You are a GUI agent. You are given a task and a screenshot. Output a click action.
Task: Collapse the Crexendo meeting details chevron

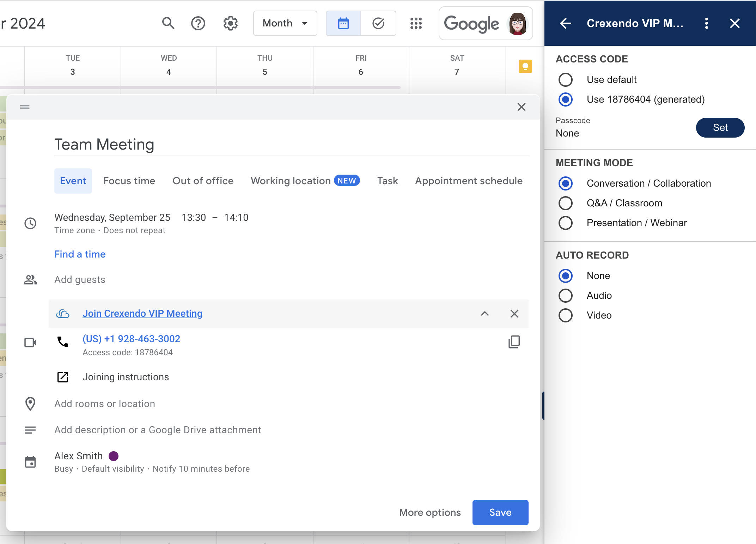484,314
